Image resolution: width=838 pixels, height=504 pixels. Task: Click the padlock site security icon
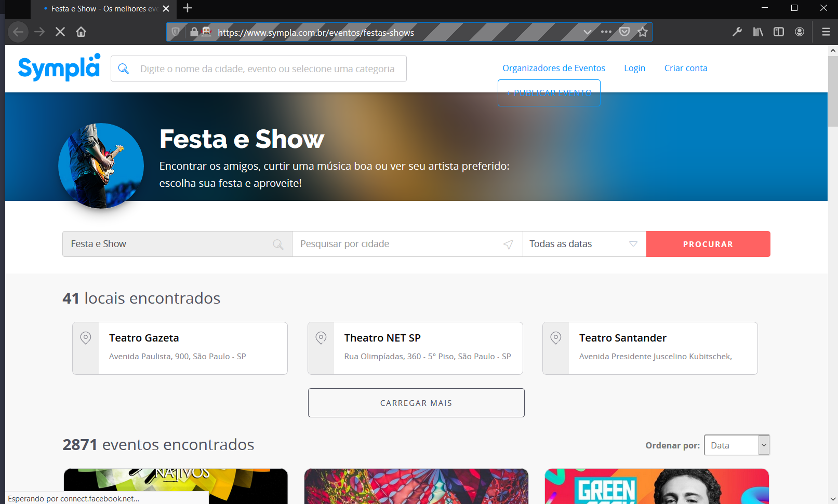click(194, 32)
